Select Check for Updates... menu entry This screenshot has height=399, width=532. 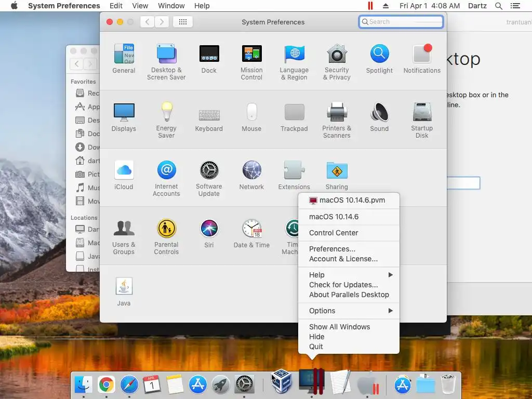(x=349, y=285)
